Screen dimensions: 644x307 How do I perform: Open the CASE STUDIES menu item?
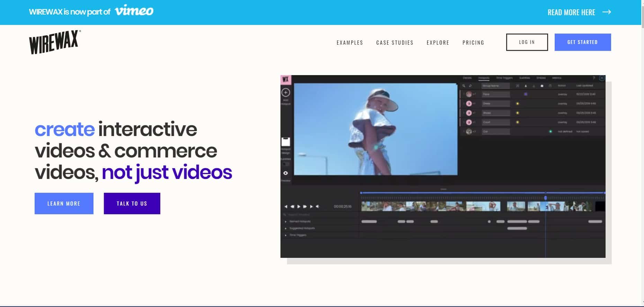coord(395,43)
